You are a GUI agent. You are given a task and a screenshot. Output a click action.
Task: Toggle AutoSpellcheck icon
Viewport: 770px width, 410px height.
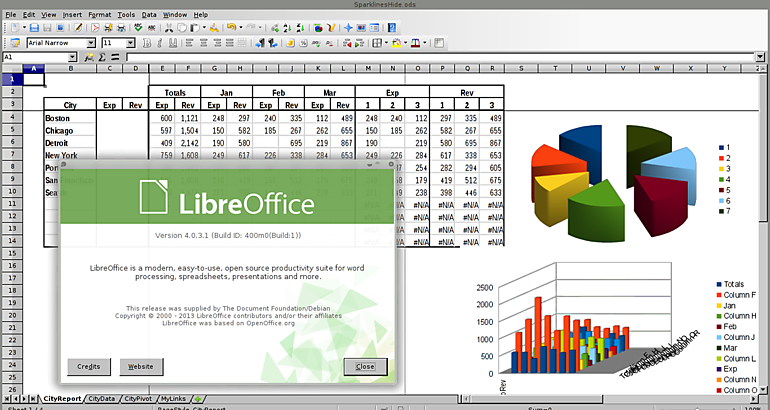151,28
